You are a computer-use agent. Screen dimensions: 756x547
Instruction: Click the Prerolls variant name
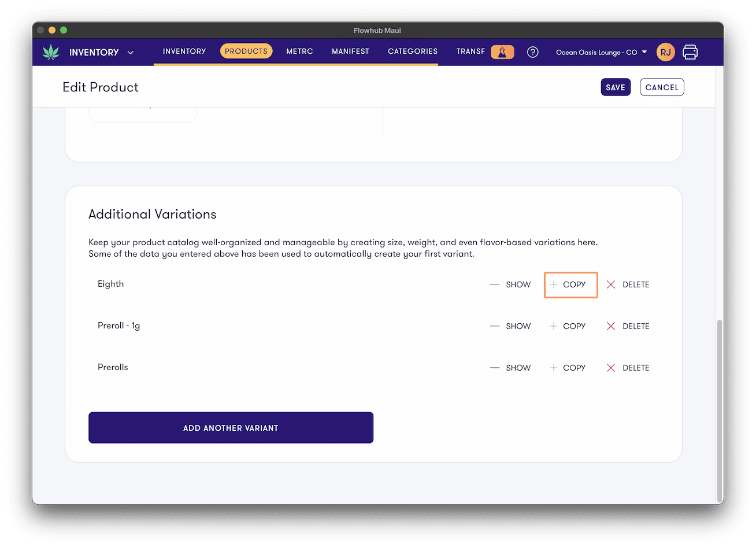coord(113,367)
